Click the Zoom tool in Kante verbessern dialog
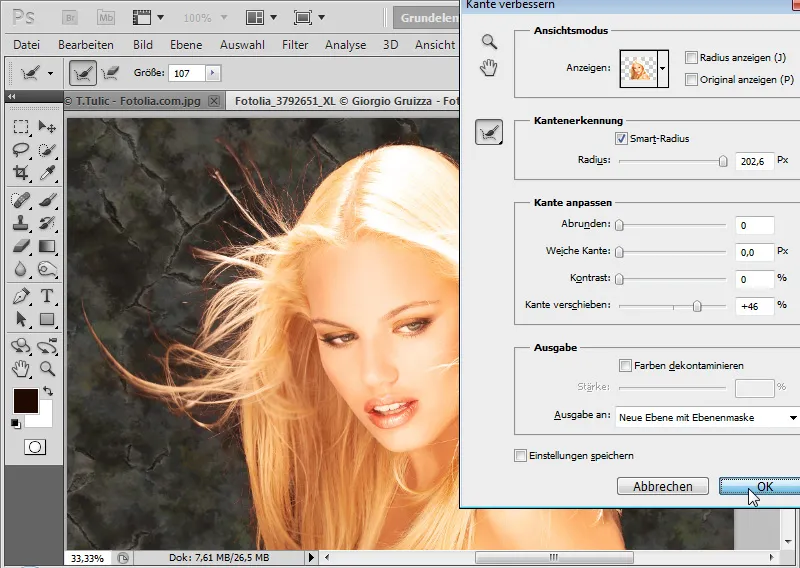Screen dimensions: 800x568 tap(489, 41)
